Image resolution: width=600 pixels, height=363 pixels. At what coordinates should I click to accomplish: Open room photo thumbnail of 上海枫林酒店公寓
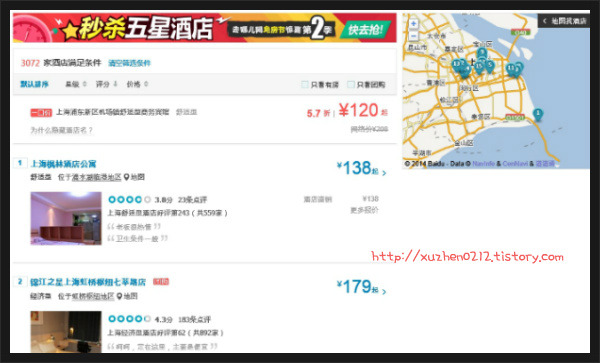[x=66, y=218]
